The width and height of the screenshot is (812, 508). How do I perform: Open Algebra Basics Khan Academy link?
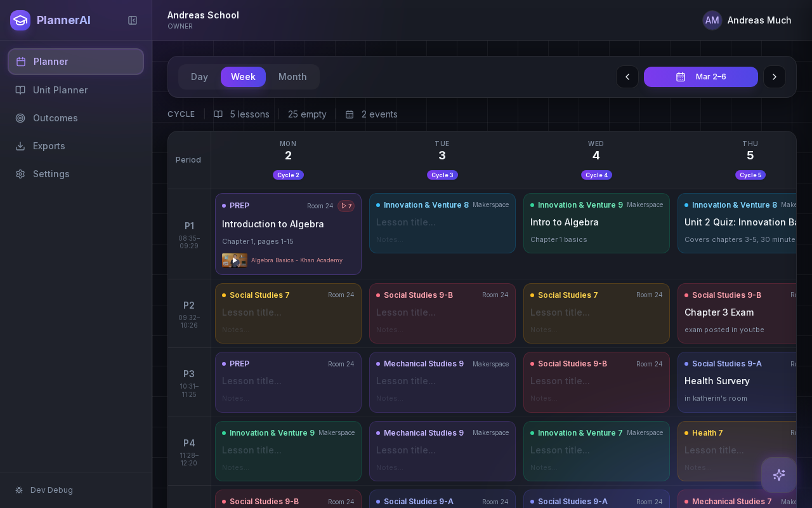point(296,260)
